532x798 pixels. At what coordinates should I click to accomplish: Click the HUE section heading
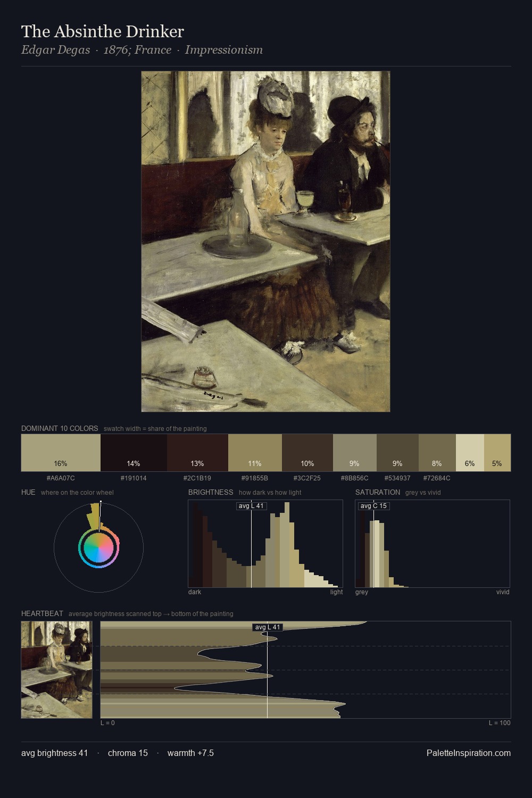(28, 492)
